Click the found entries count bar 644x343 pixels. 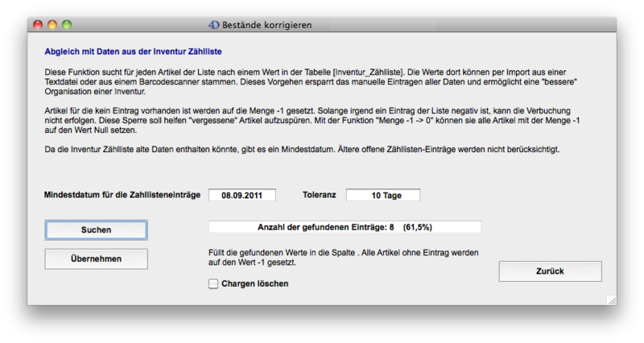pyautogui.click(x=345, y=227)
